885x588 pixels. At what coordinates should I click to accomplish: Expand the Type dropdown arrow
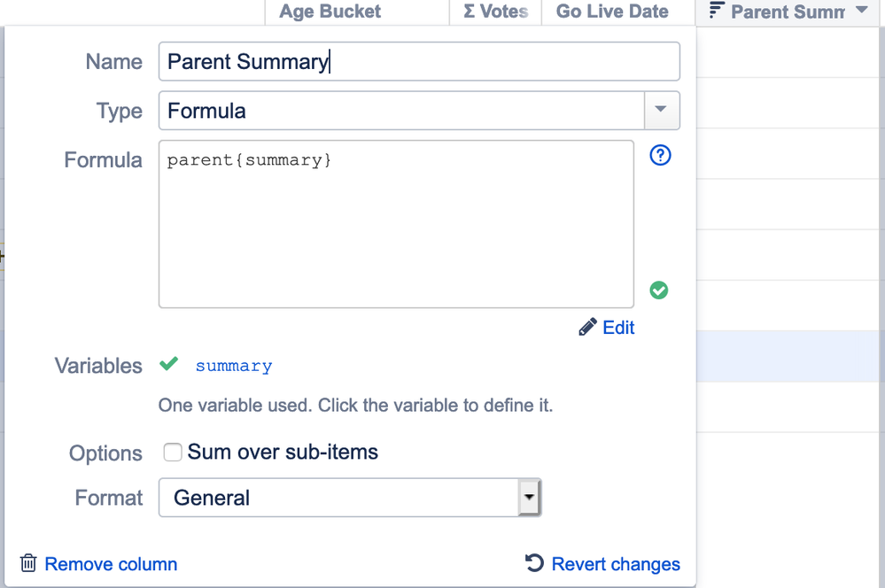pyautogui.click(x=661, y=110)
